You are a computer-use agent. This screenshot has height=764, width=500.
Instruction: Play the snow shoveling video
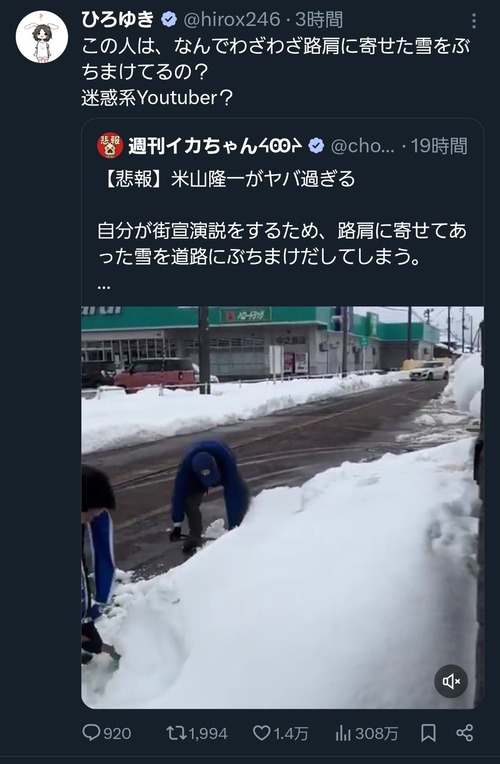coord(283,507)
